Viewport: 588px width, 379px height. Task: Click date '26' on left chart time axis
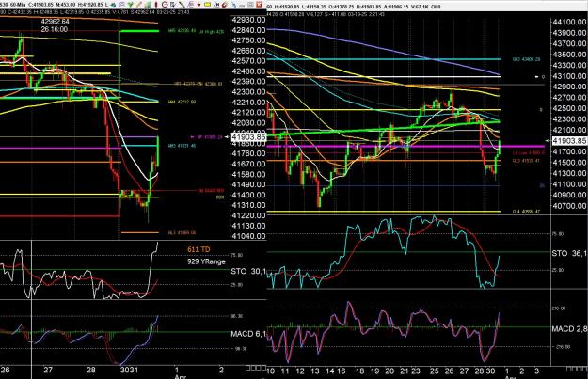6,370
